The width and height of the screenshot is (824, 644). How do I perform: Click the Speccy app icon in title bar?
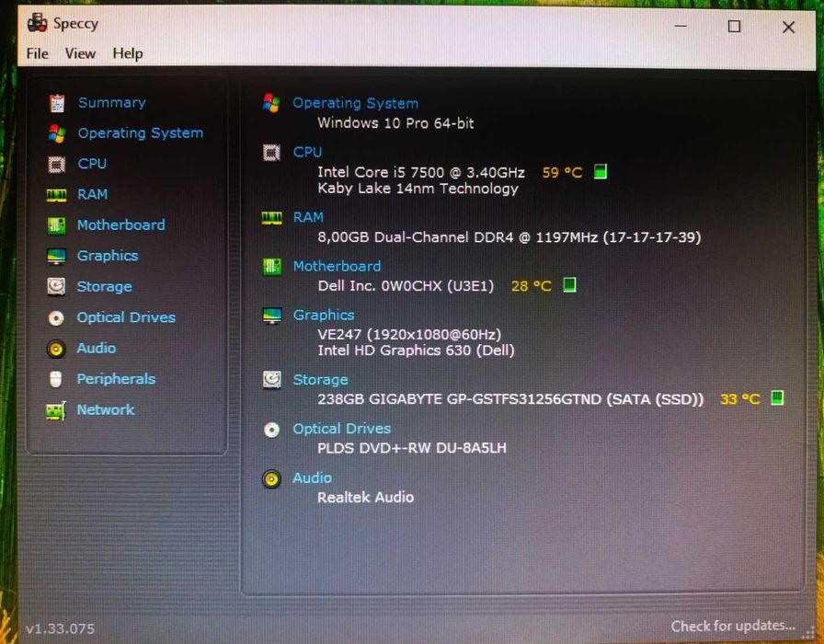38,23
